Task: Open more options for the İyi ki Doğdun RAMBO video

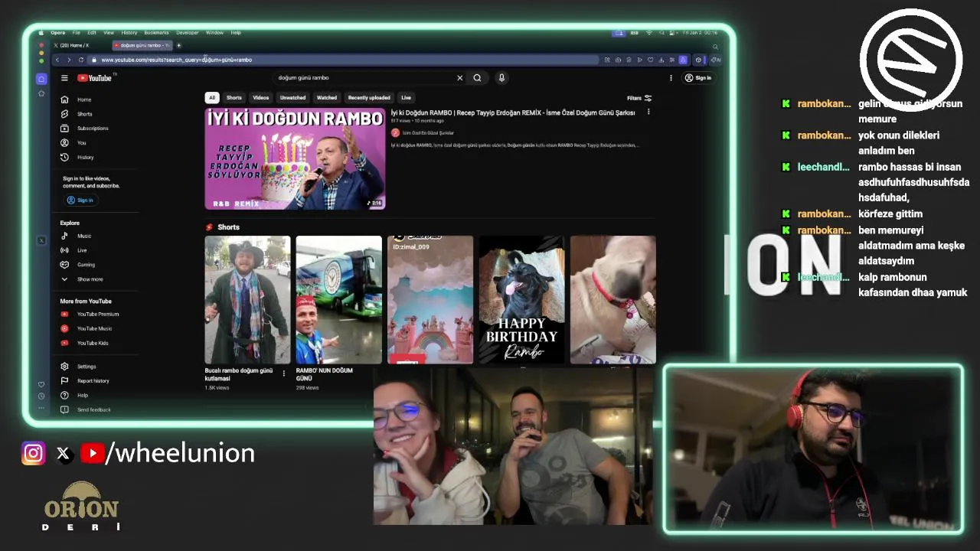Action: point(648,112)
